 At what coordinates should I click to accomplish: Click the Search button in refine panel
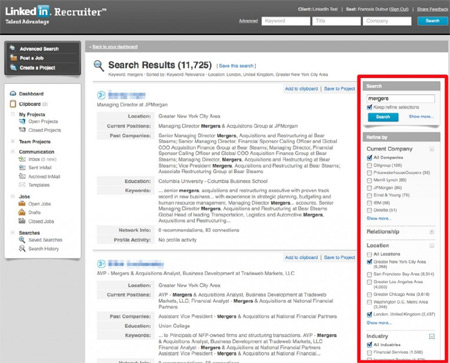click(x=383, y=117)
